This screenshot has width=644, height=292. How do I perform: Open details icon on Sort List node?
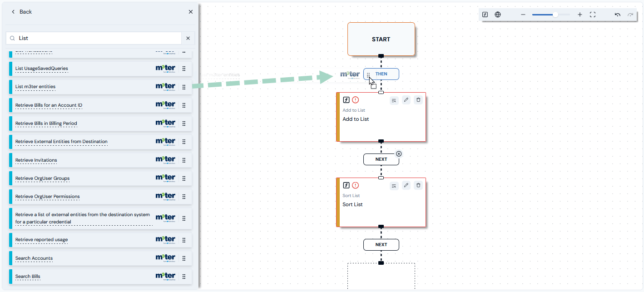(x=394, y=185)
